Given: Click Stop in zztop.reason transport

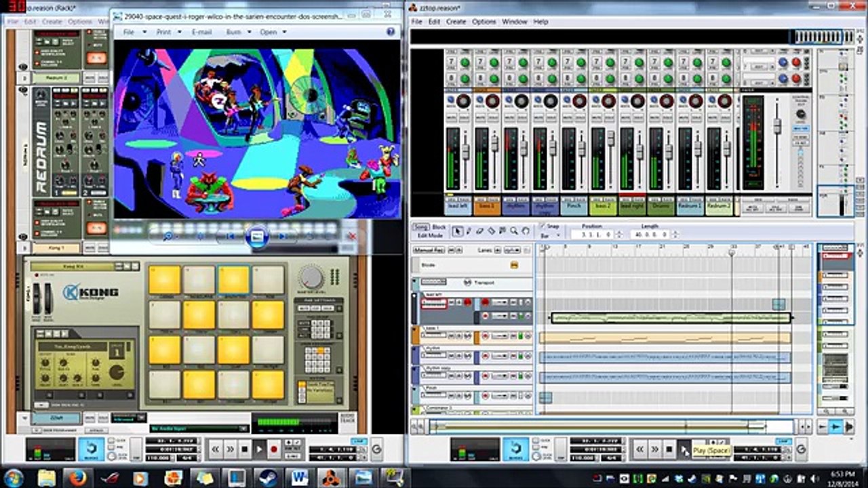Looking at the screenshot, I should [669, 449].
